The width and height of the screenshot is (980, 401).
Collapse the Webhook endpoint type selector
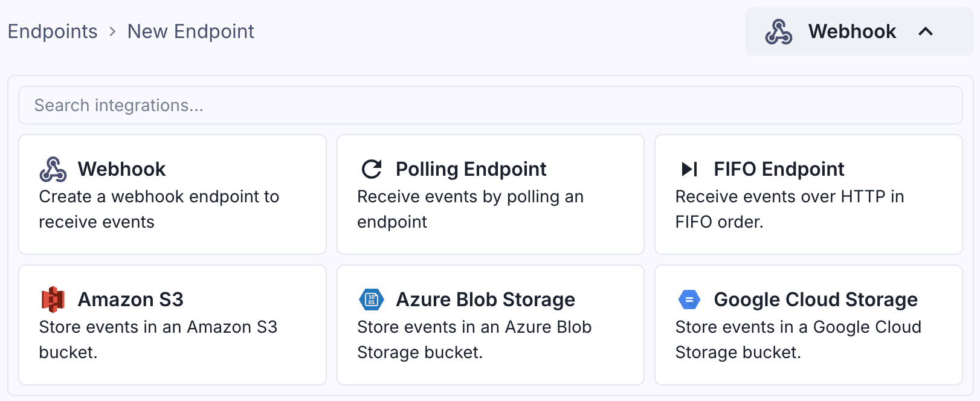[926, 31]
